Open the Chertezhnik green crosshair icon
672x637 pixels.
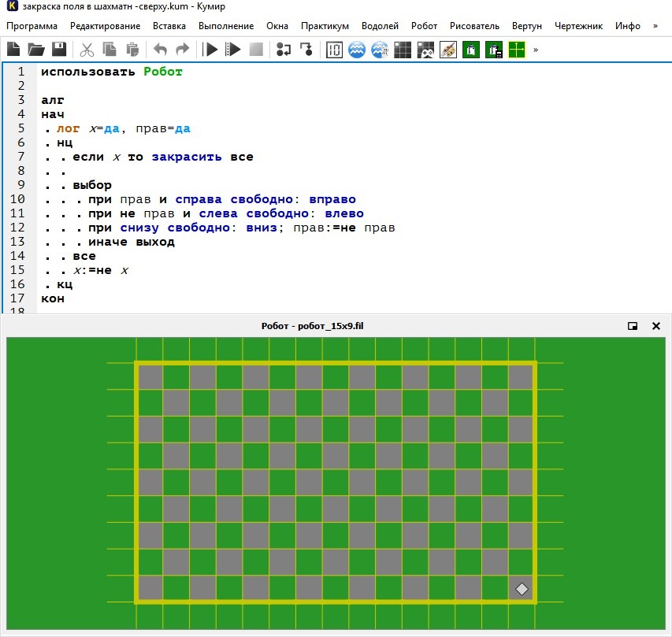[517, 50]
